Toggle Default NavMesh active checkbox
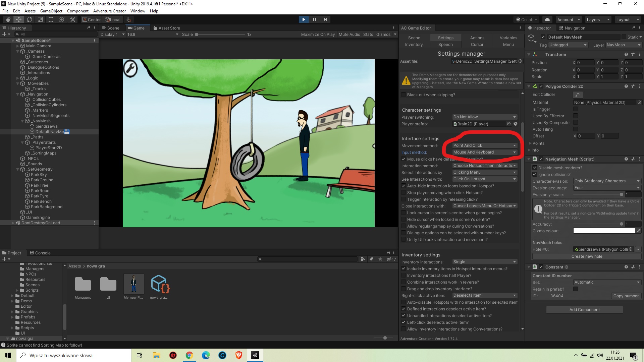The height and width of the screenshot is (362, 644). point(543,37)
